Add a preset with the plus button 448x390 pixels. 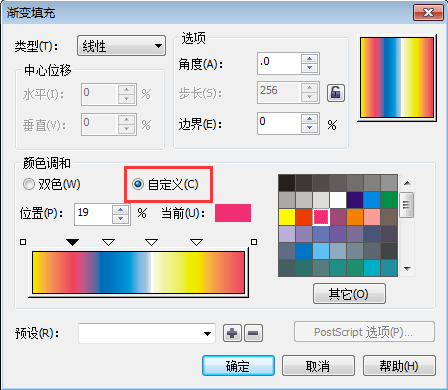[x=232, y=333]
